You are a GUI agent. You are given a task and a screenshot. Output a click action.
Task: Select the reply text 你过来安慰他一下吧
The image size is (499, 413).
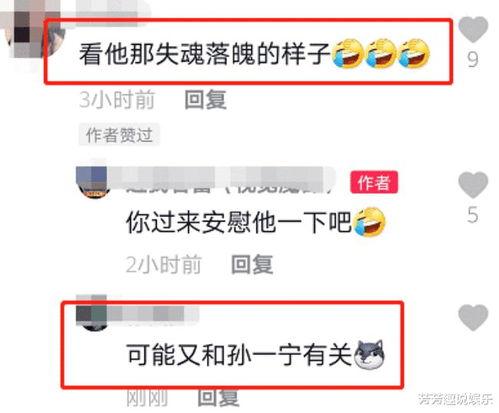(239, 222)
